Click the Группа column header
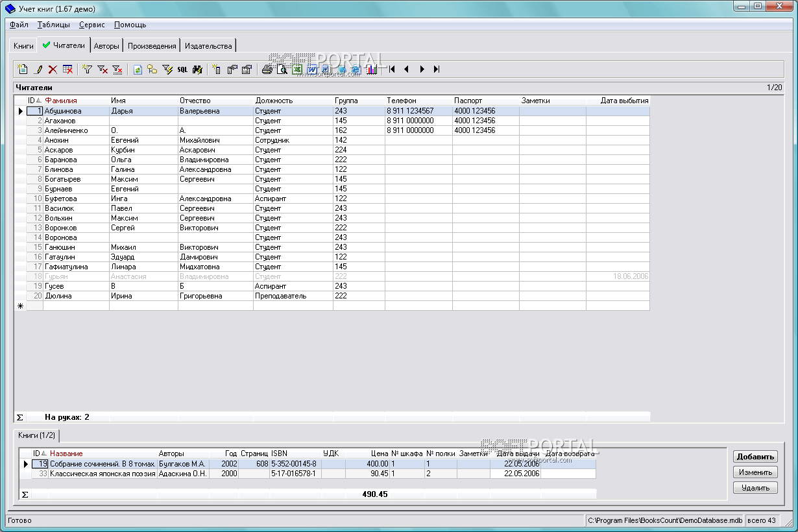 point(346,101)
